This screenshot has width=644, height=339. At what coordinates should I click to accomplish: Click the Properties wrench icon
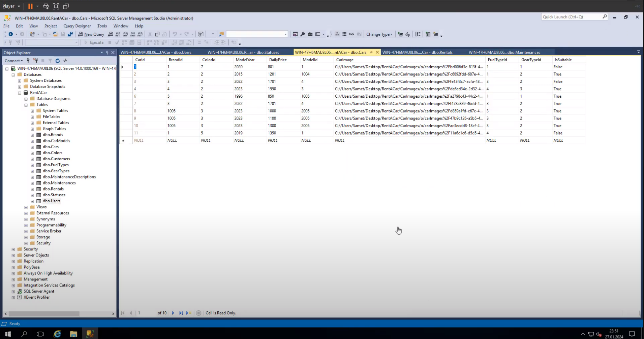303,34
